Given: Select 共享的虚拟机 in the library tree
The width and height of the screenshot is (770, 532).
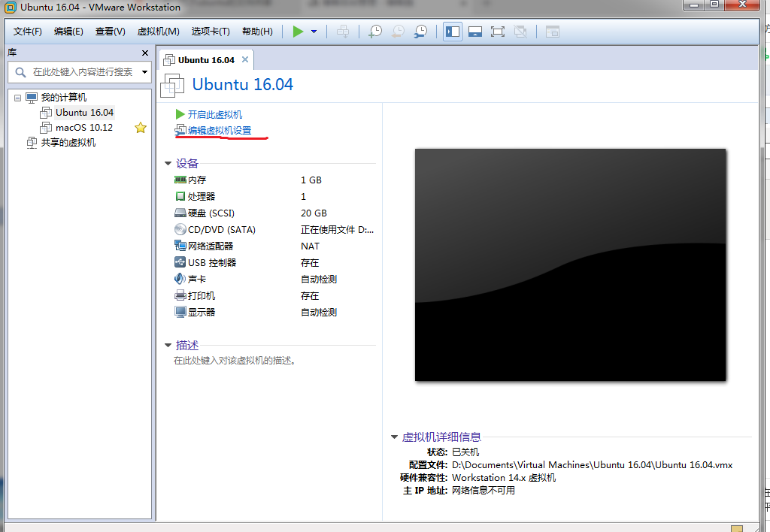Looking at the screenshot, I should 68,143.
